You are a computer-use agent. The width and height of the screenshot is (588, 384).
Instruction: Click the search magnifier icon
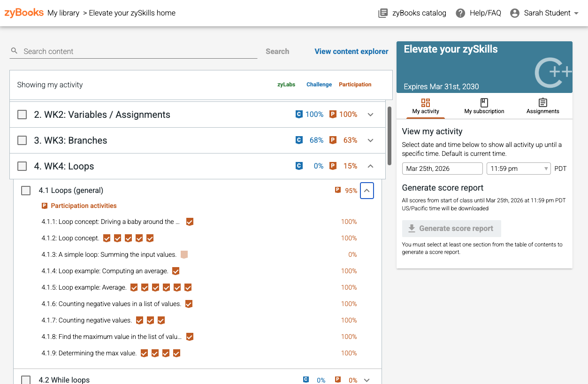pos(15,51)
